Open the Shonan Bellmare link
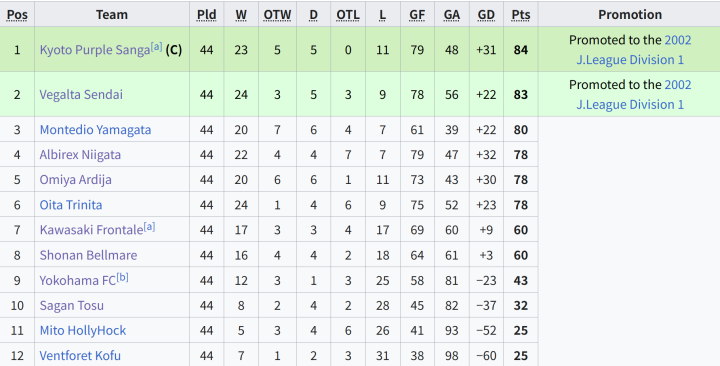 point(88,255)
